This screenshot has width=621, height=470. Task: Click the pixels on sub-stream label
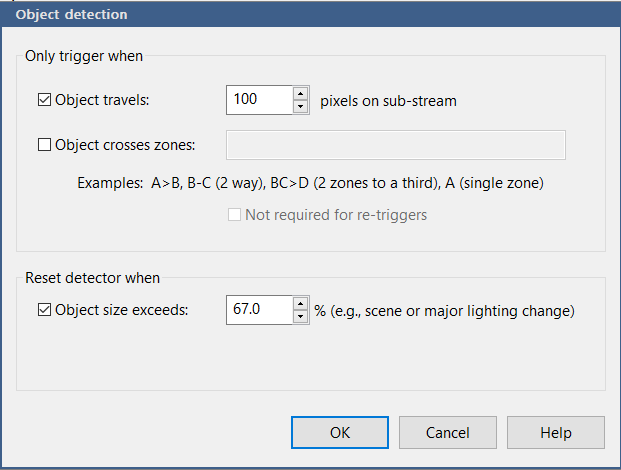388,100
